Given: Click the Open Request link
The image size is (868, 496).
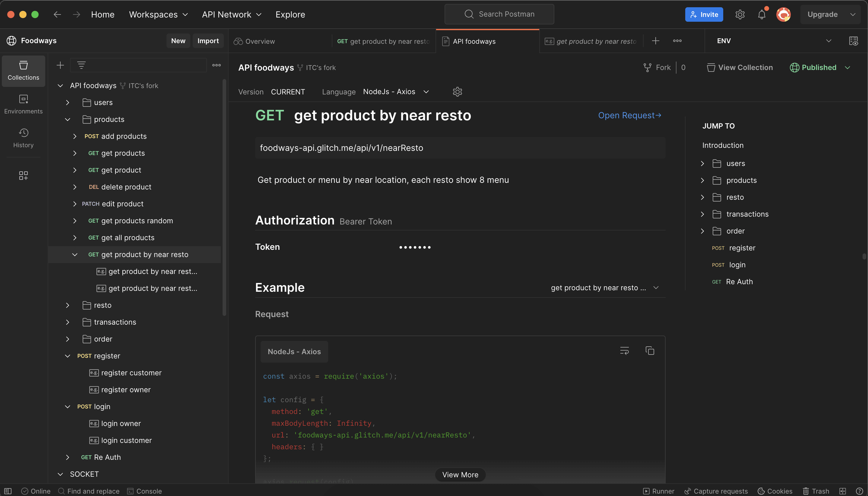Looking at the screenshot, I should (x=630, y=116).
